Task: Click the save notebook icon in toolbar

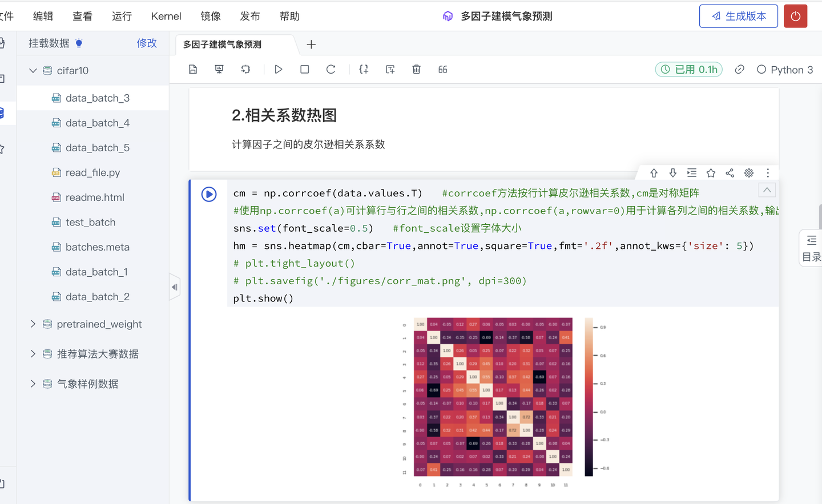Action: coord(193,69)
